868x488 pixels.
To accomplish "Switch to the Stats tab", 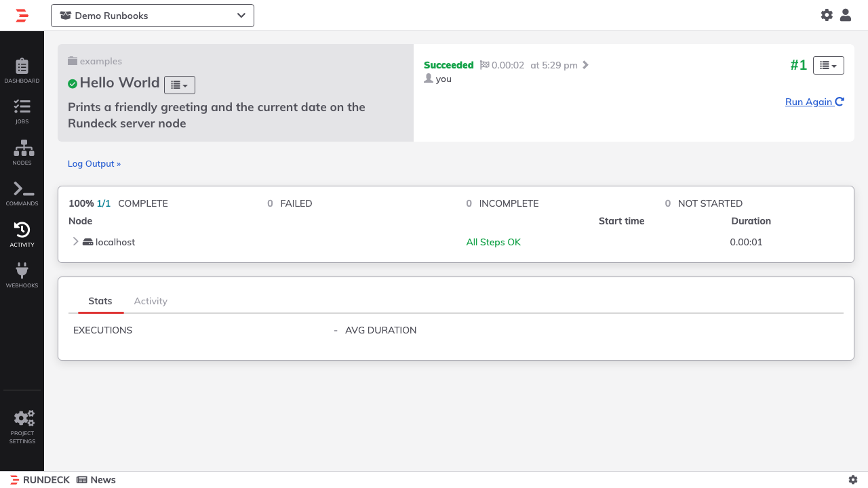I will (100, 301).
